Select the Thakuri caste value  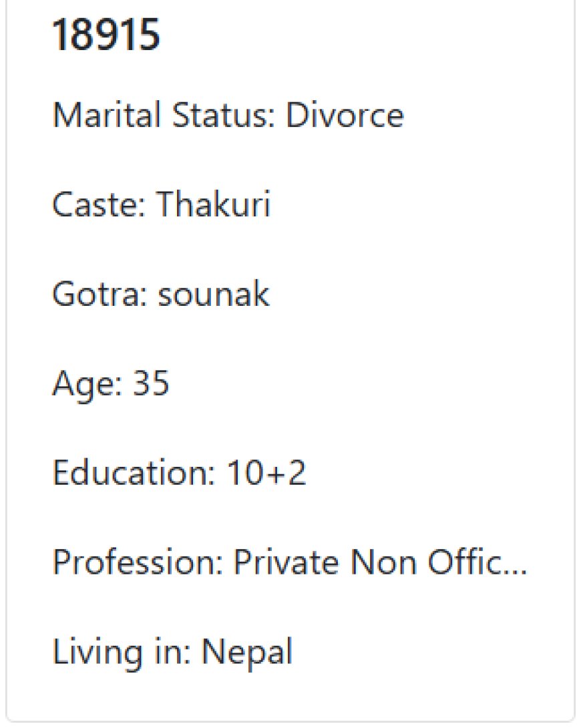213,204
